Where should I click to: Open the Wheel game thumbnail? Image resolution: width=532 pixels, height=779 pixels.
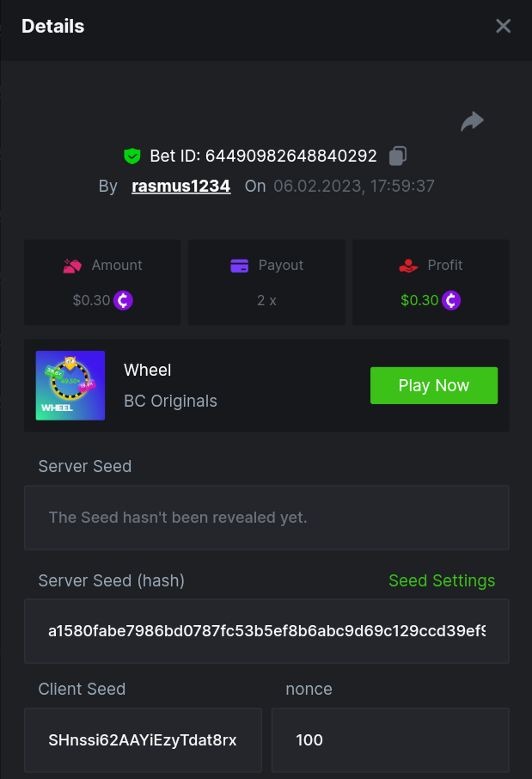point(70,385)
